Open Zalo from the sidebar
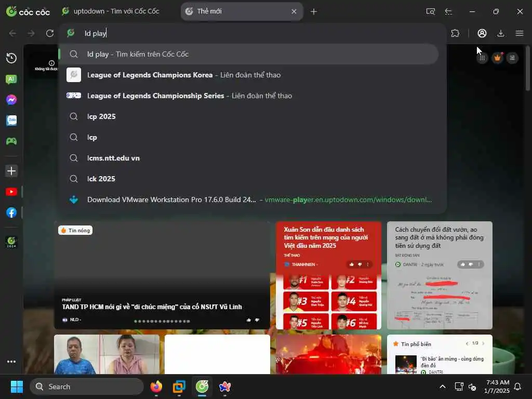532x399 pixels. [11, 121]
